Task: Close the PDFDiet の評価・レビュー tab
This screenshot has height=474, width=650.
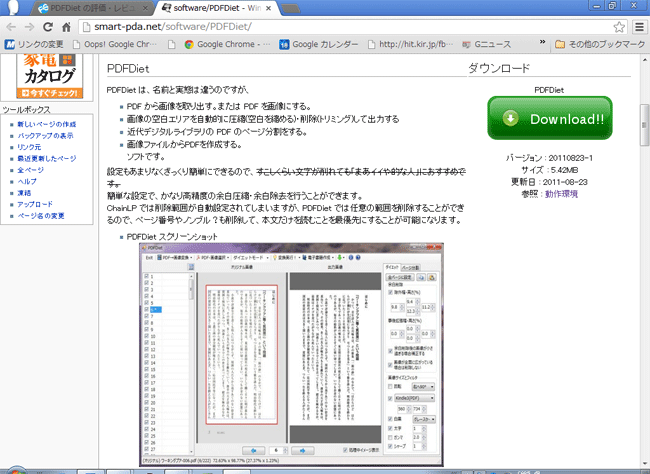Action: click(x=145, y=8)
